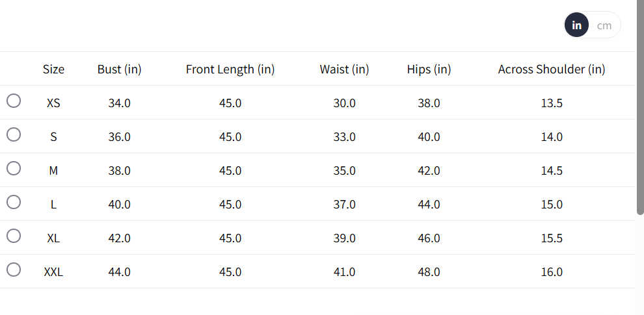
Task: Click the Size column header
Action: click(x=53, y=69)
